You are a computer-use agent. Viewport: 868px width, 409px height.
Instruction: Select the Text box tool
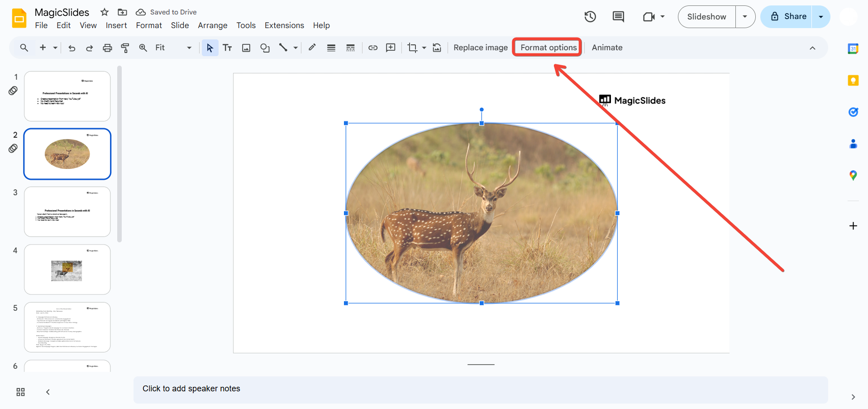point(227,48)
